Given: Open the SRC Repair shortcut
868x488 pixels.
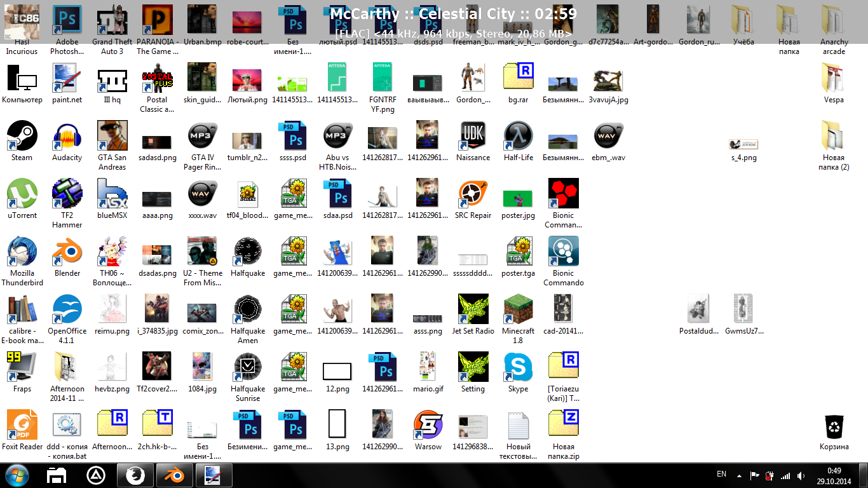Looking at the screenshot, I should (473, 194).
